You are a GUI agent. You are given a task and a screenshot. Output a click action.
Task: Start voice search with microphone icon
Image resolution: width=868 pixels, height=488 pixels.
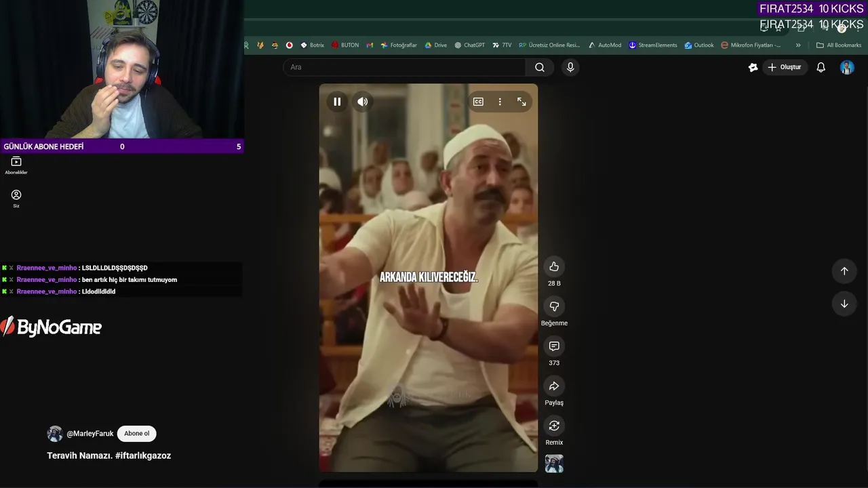[x=570, y=67]
